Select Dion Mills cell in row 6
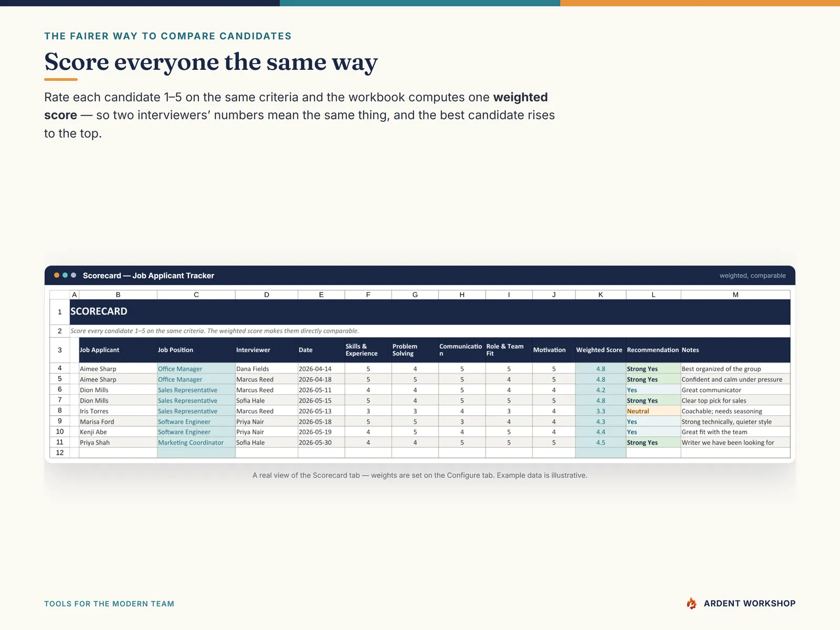This screenshot has width=840, height=630. click(118, 390)
